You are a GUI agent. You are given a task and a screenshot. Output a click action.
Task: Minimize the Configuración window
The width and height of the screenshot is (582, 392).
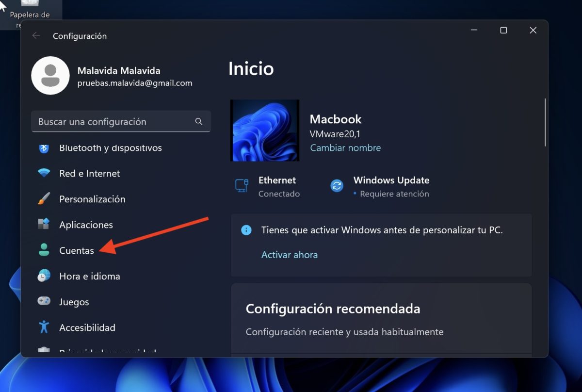[474, 30]
